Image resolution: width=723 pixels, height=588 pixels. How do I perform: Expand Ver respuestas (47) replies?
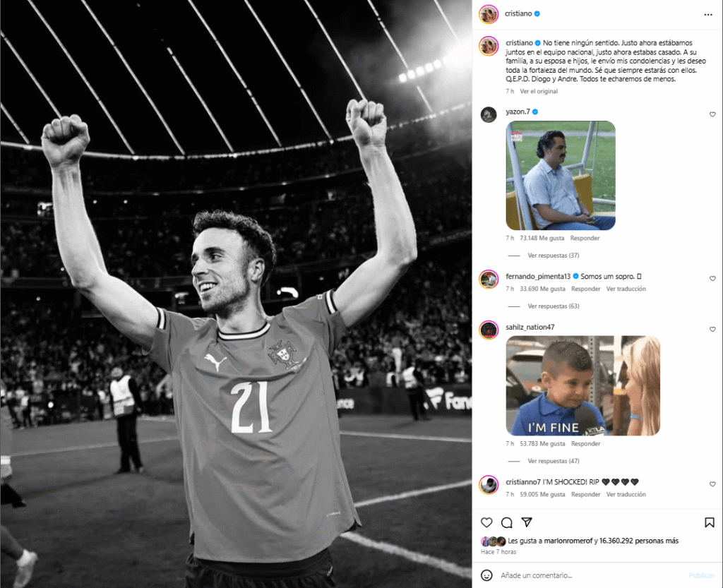coord(554,461)
